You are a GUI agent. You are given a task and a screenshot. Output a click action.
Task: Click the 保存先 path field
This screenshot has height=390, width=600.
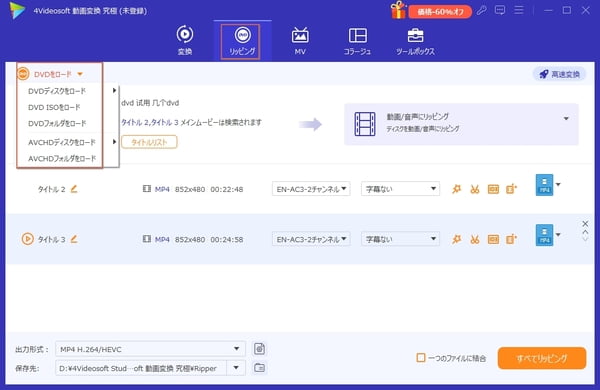pyautogui.click(x=141, y=368)
